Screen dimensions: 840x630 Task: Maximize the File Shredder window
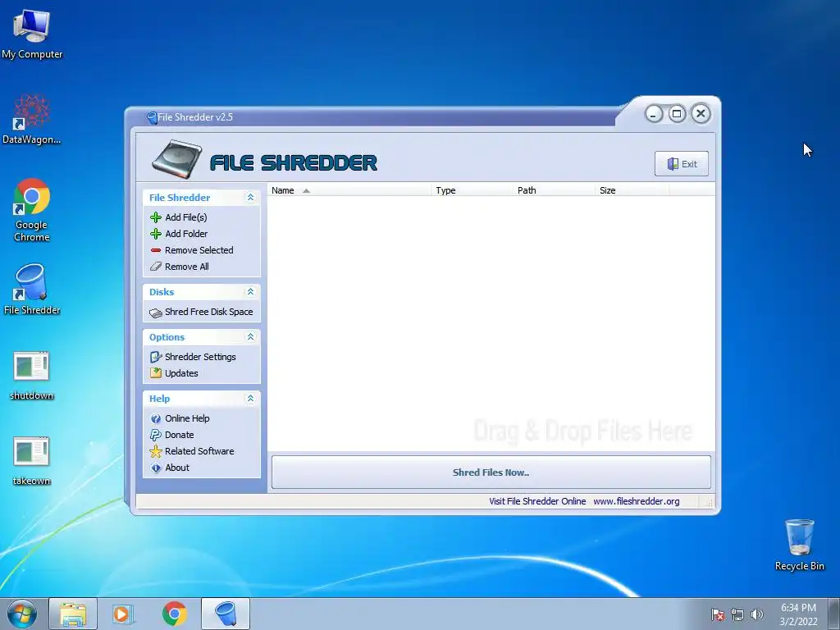677,113
